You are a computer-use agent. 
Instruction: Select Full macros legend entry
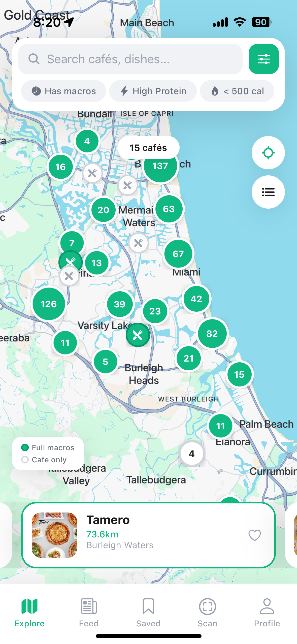coord(48,447)
